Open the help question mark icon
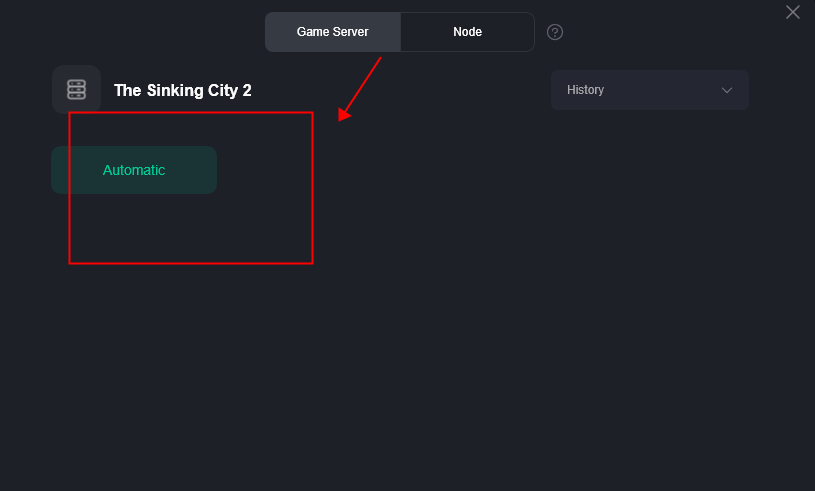This screenshot has height=491, width=815. [555, 32]
